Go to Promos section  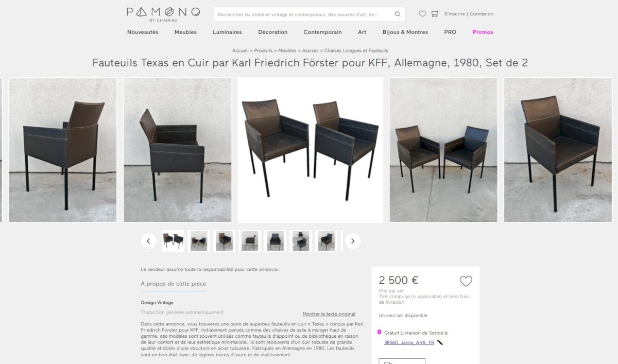[x=483, y=32]
